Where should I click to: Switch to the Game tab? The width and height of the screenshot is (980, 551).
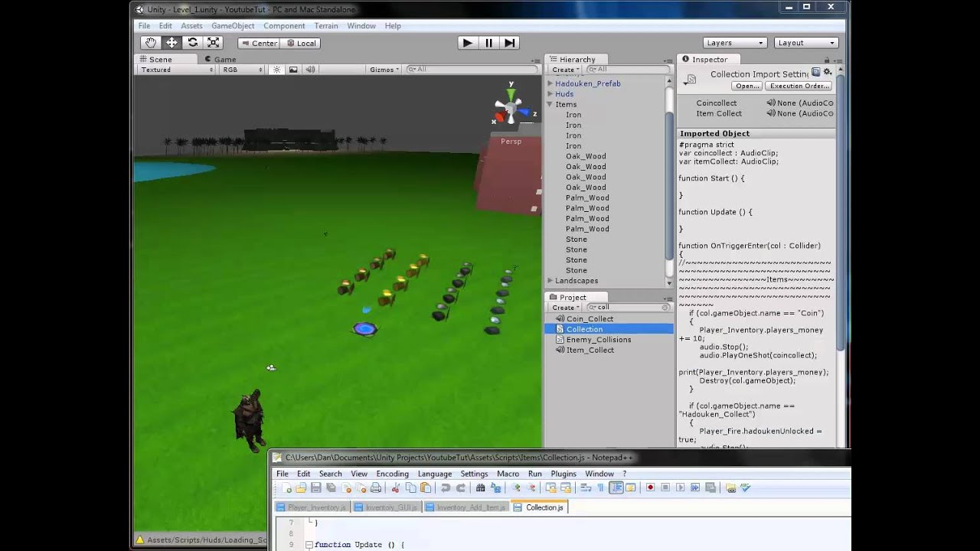(x=219, y=59)
